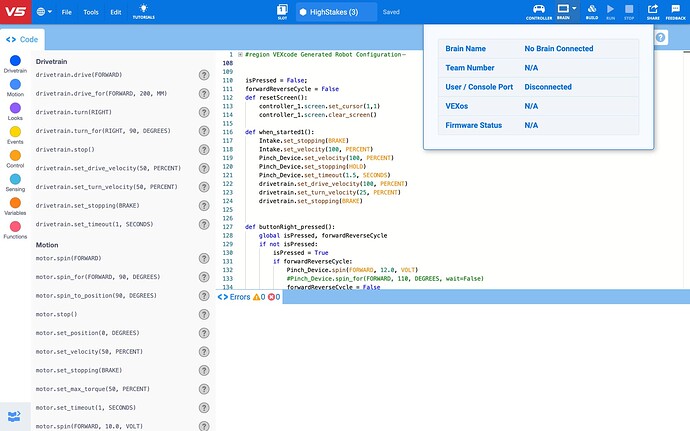Screen dimensions: 690x431
Task: Open help for motor.spin(FORWARD)
Action: [204, 258]
